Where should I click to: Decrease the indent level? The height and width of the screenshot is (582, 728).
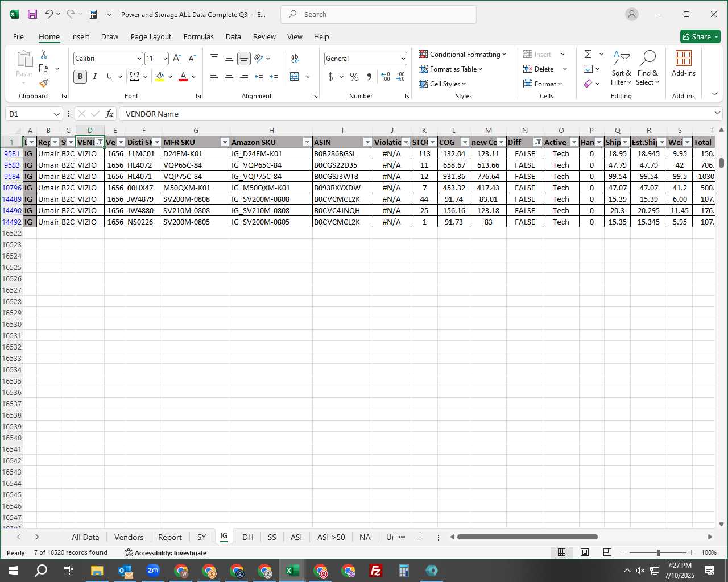coord(259,77)
